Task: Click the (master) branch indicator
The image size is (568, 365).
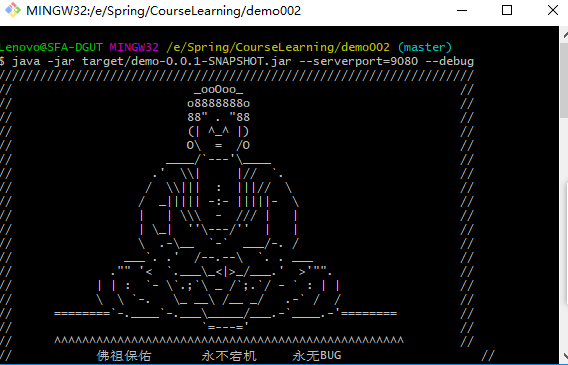Action: tap(425, 47)
